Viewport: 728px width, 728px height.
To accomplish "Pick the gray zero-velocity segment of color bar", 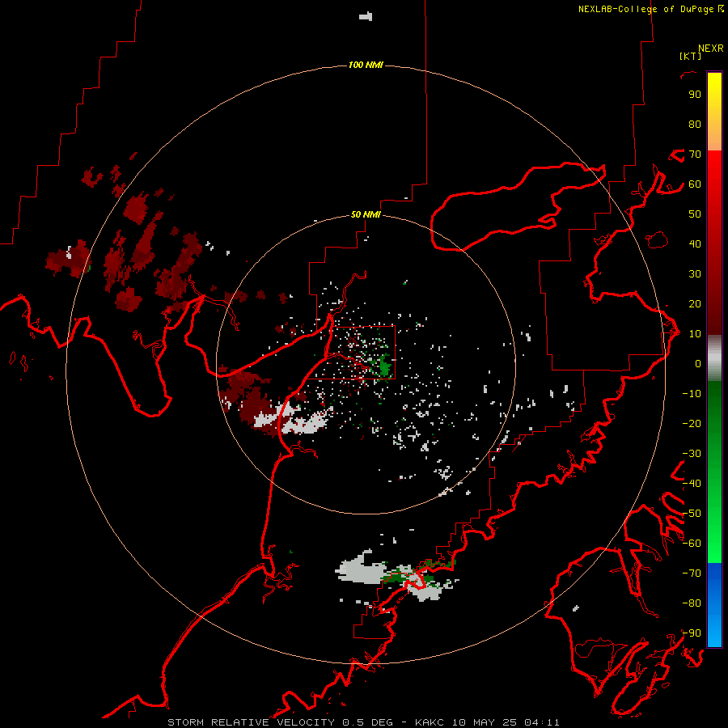I will (714, 358).
